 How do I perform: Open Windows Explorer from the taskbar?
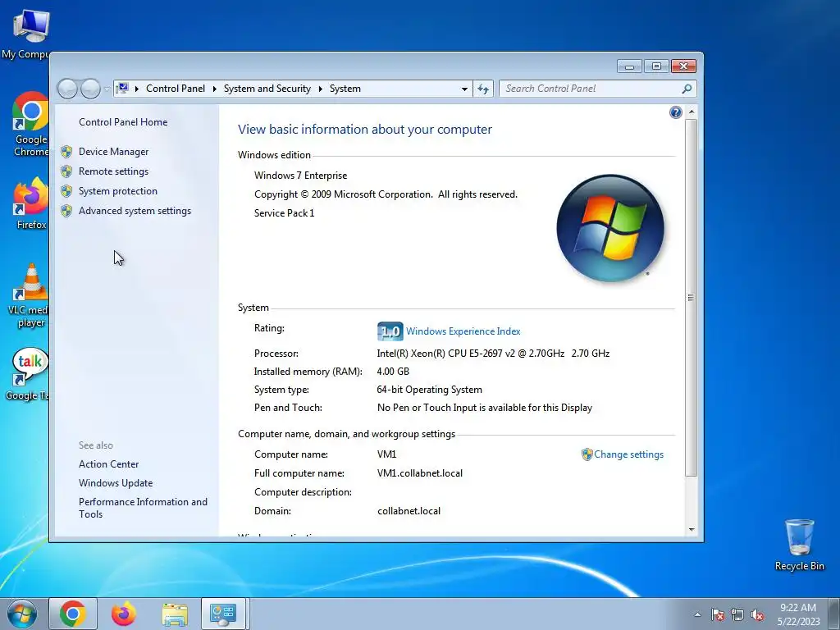[175, 614]
